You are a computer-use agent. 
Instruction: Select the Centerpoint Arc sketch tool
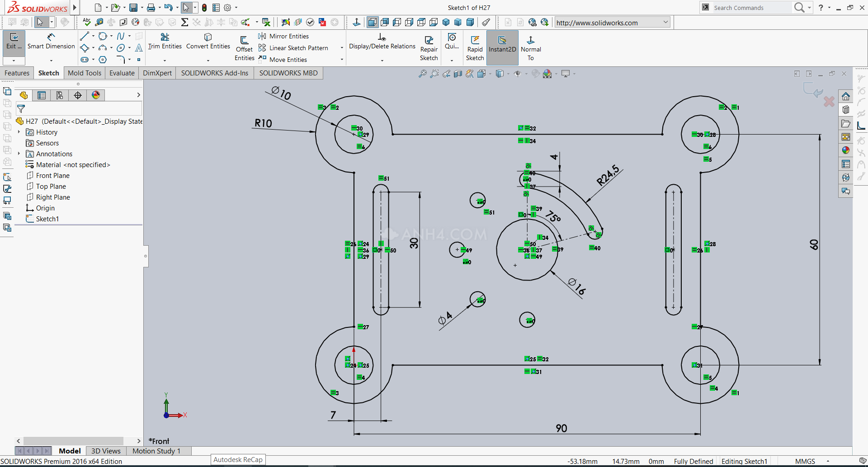pos(103,48)
